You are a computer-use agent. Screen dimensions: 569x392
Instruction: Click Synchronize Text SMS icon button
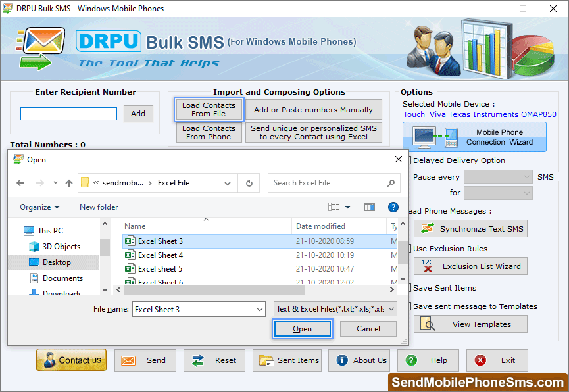tap(471, 229)
